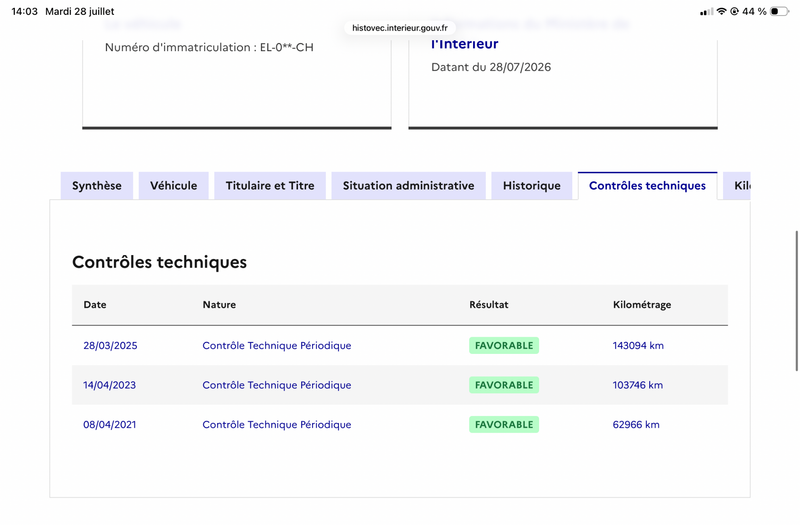Open the Titulaire et Titre tab

click(x=270, y=186)
